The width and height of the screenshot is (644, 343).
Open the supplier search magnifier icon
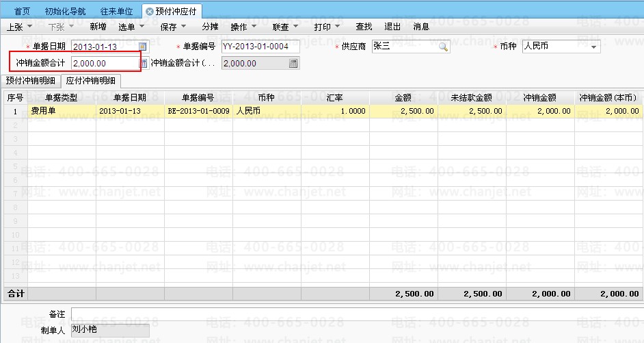click(x=443, y=47)
